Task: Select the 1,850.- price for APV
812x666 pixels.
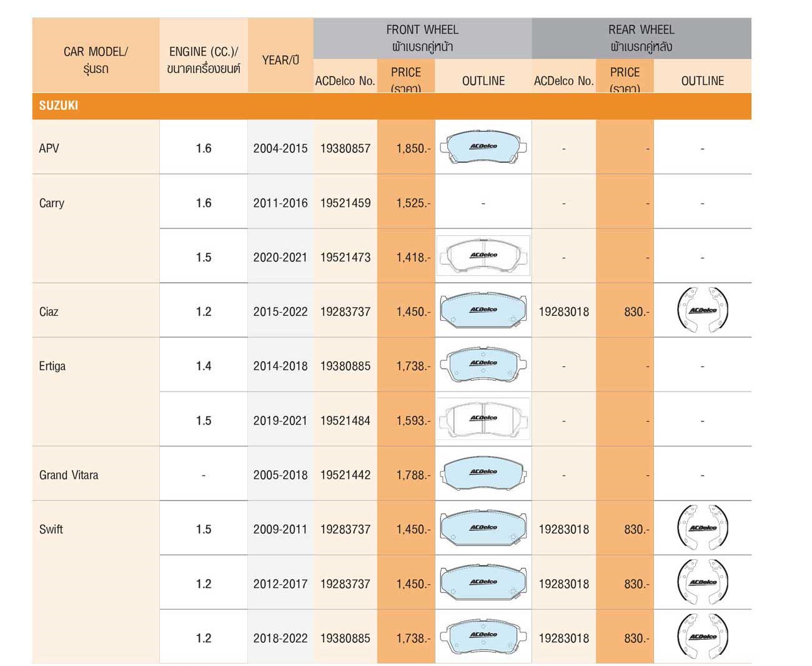Action: [x=413, y=149]
